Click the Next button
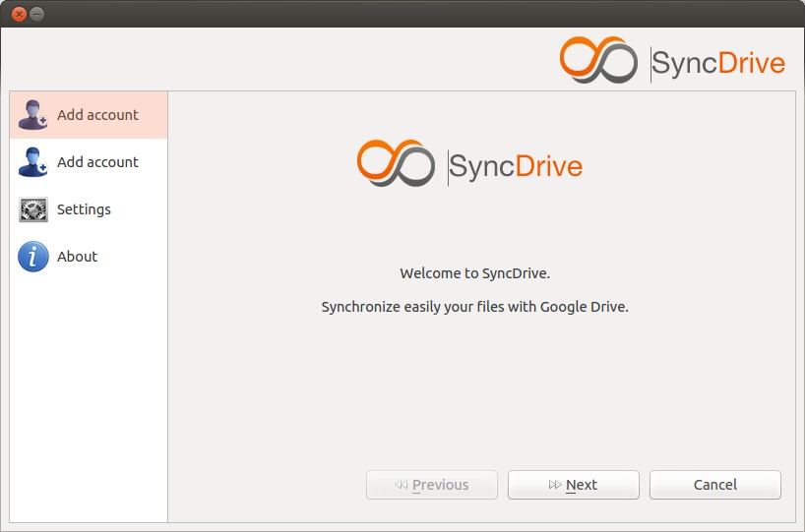The height and width of the screenshot is (532, 805). pyautogui.click(x=574, y=485)
